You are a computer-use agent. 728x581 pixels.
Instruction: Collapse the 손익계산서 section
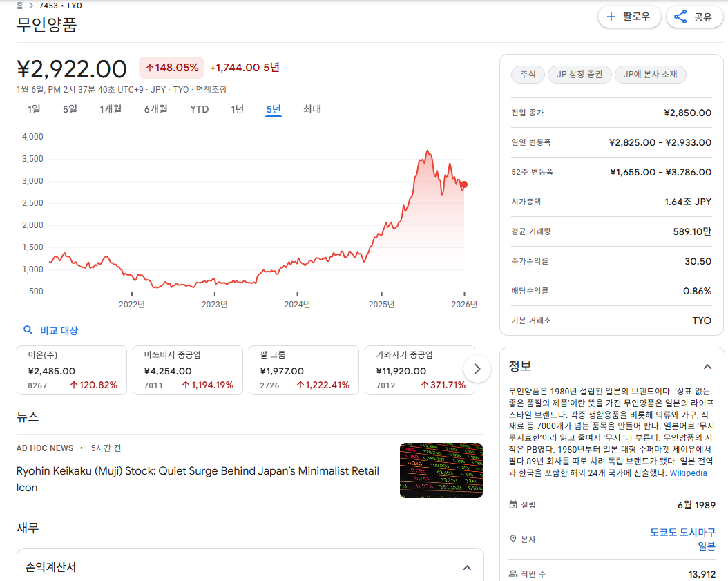[x=468, y=568]
